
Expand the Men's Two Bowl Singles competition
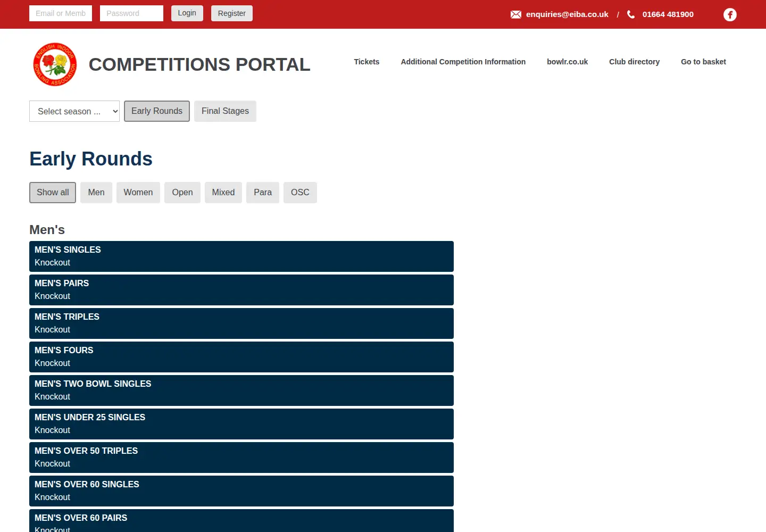[242, 390]
